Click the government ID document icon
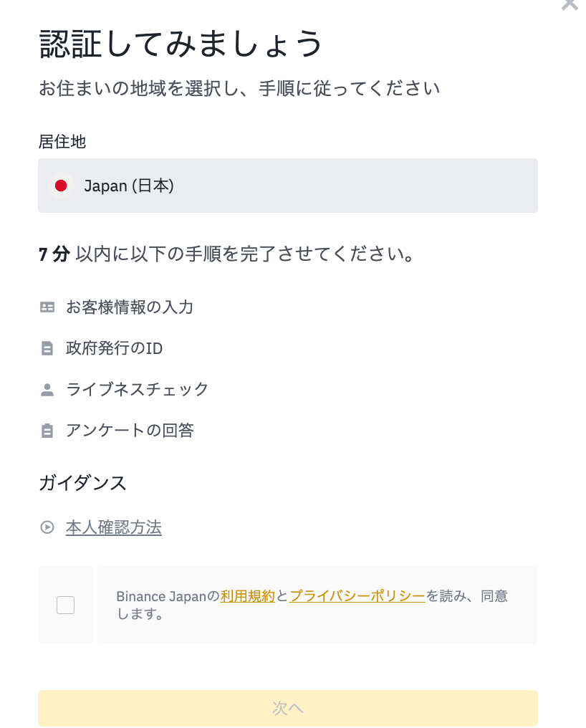 coord(47,349)
